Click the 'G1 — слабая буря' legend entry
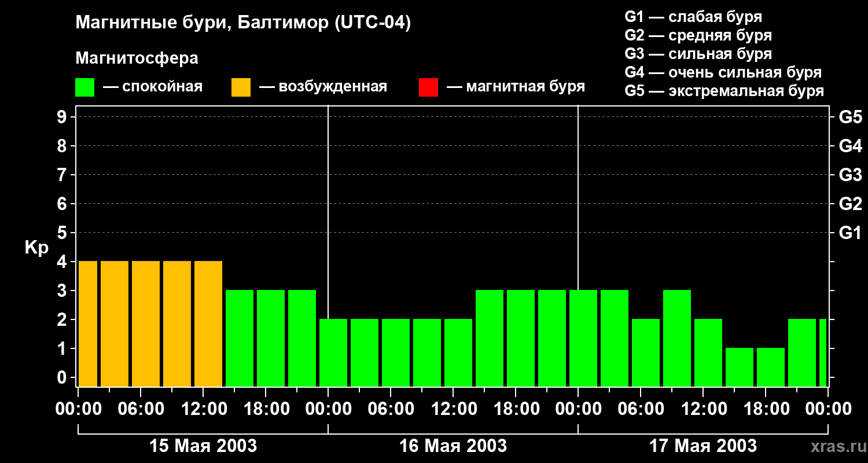The height and width of the screenshot is (463, 868). pos(693,17)
